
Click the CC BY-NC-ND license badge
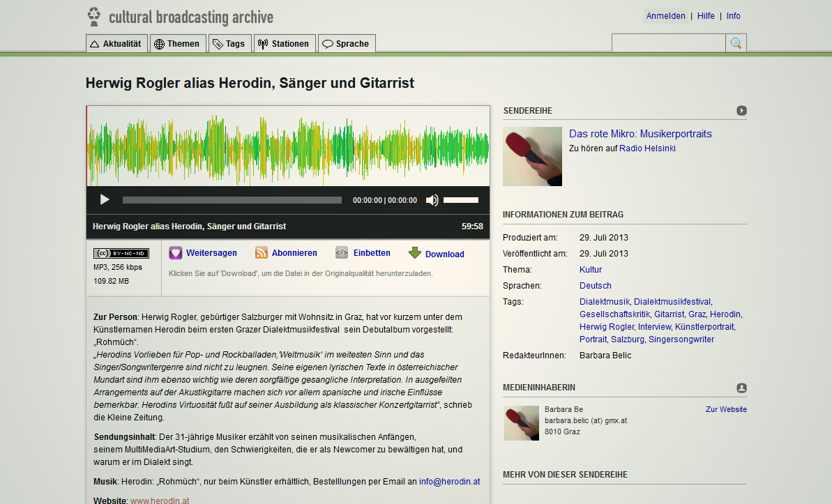[x=121, y=253]
